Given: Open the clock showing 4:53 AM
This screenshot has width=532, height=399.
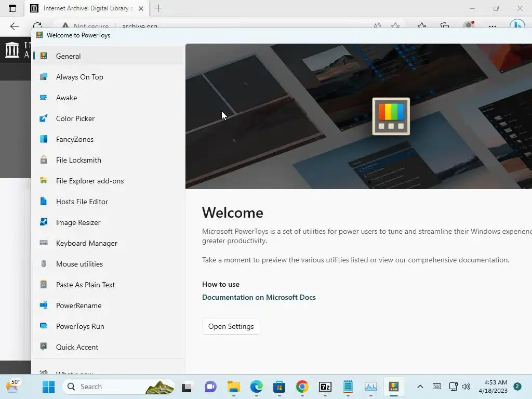Looking at the screenshot, I should (x=493, y=387).
